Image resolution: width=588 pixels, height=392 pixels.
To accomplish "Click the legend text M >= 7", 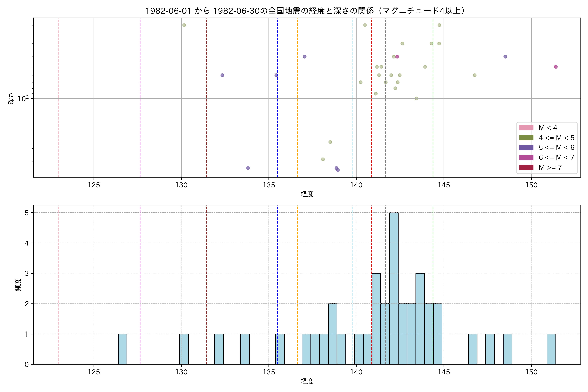I will point(550,168).
